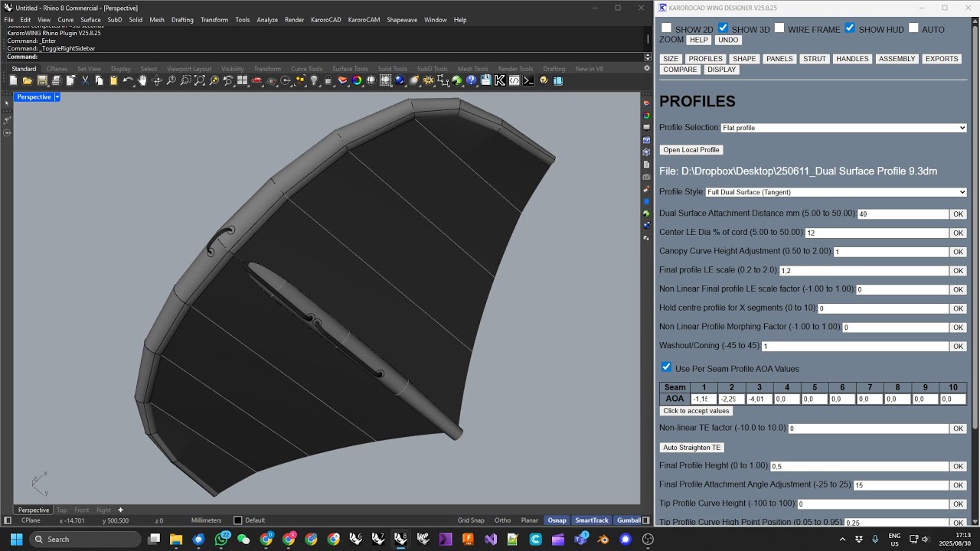Click the Seam 1 AOA value field
The width and height of the screenshot is (980, 551).
704,399
